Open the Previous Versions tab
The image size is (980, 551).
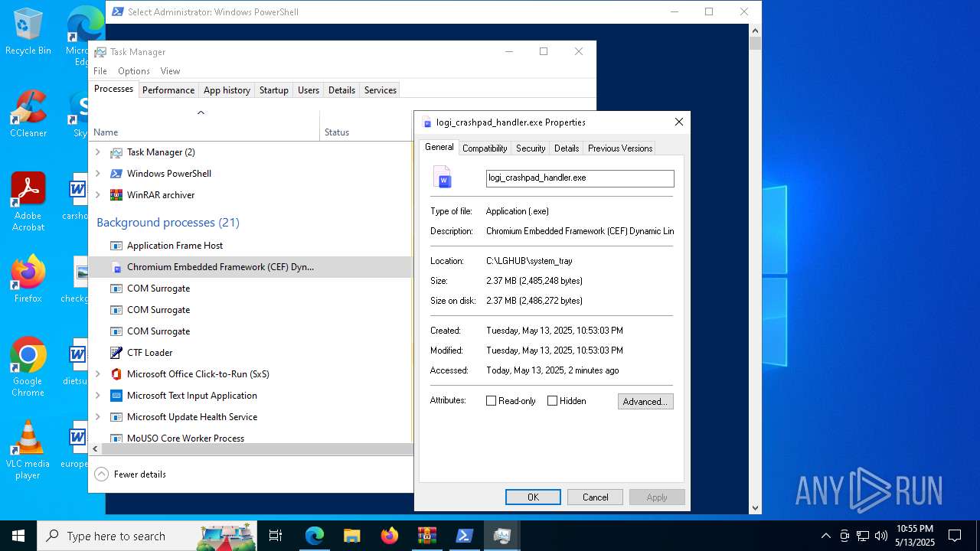620,148
